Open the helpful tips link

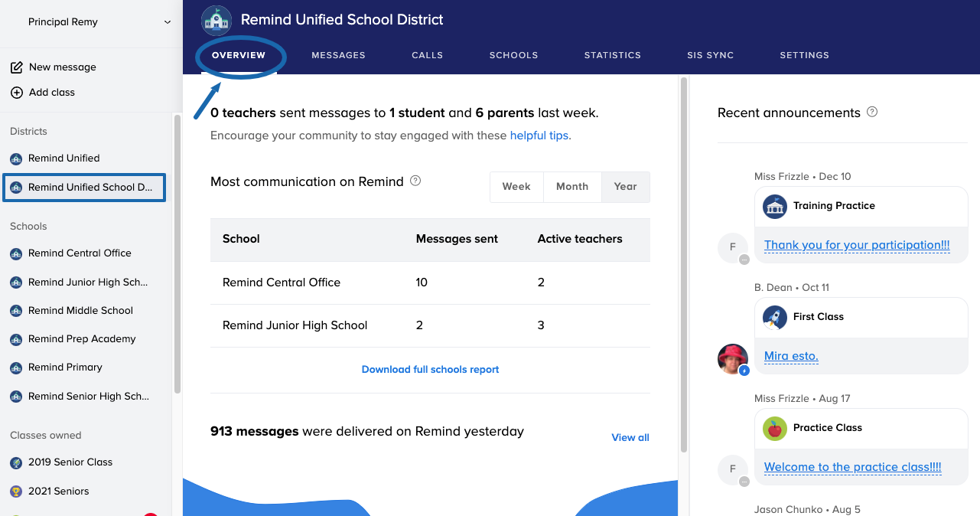click(539, 136)
